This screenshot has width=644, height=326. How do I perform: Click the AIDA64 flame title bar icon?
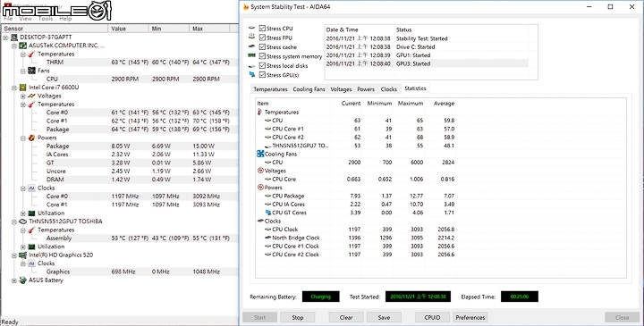(246, 7)
